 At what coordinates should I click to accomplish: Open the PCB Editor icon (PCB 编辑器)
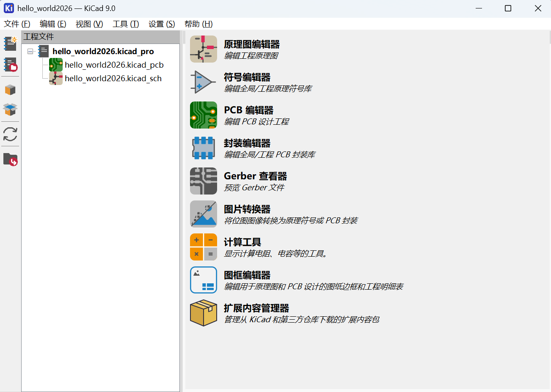click(x=204, y=115)
